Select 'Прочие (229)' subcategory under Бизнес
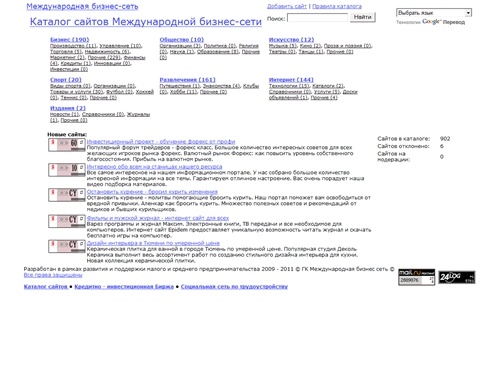The height and width of the screenshot is (375, 500). [x=104, y=58]
